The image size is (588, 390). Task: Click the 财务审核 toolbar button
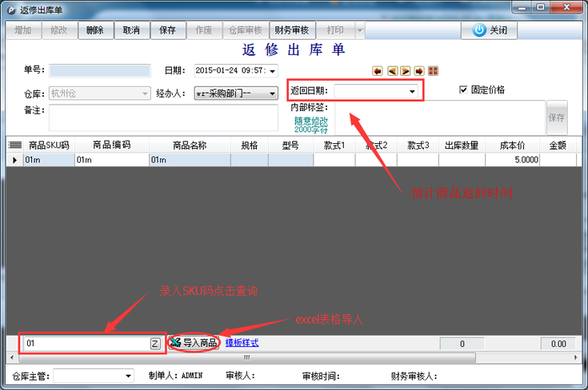290,30
